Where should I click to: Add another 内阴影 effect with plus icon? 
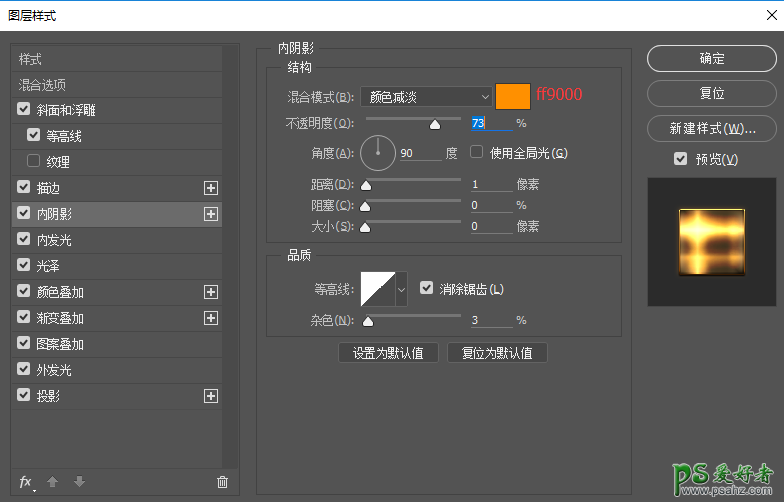(x=210, y=214)
